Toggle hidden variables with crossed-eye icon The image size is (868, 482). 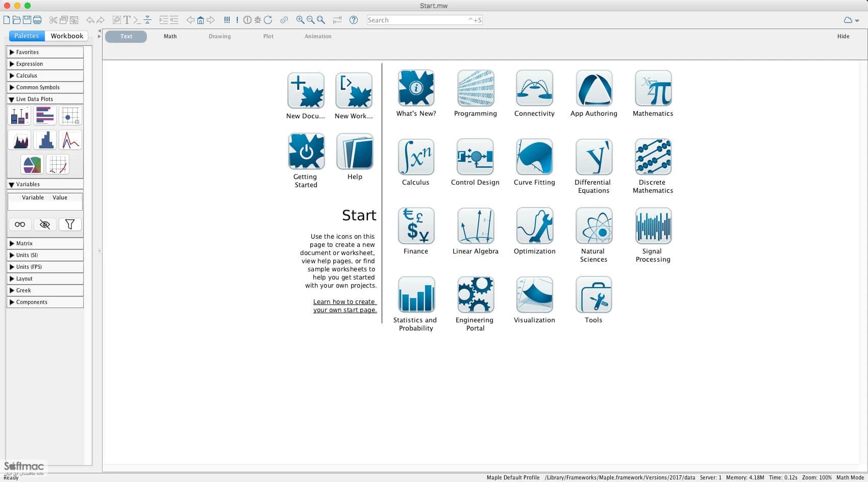[45, 224]
